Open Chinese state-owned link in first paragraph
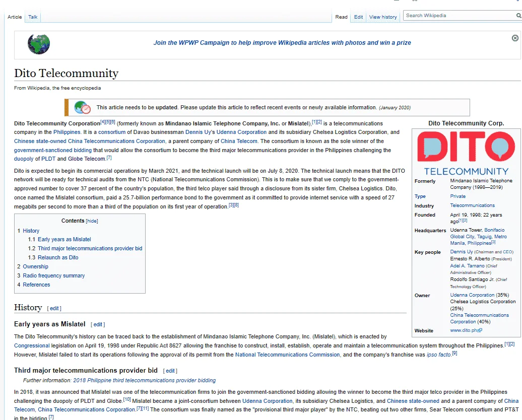The image size is (522, 420). 40,141
